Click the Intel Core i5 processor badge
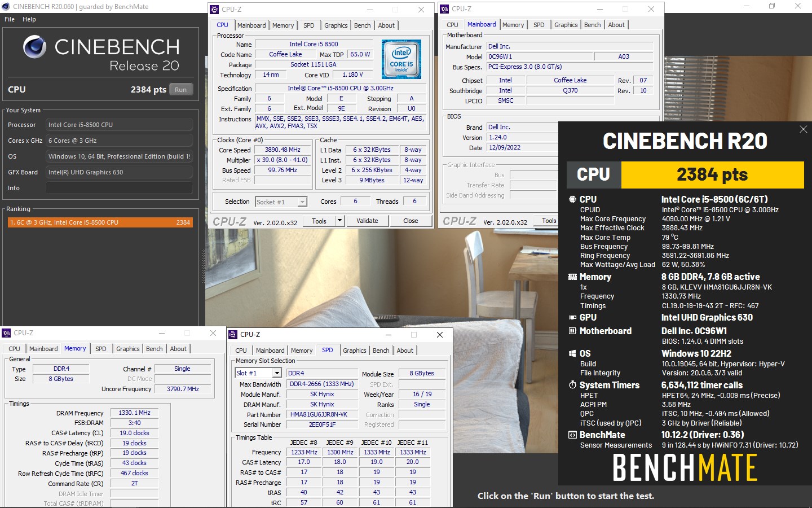Screen dimensions: 812x508 (x=401, y=59)
